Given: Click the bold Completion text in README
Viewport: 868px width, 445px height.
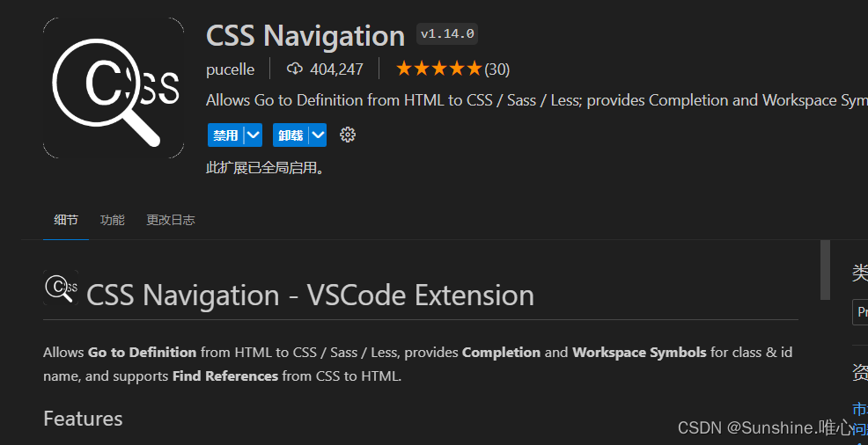Looking at the screenshot, I should pyautogui.click(x=502, y=352).
